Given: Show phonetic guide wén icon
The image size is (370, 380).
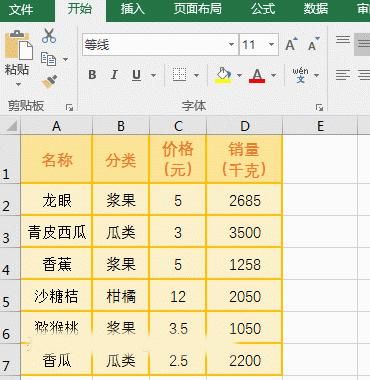Looking at the screenshot, I should [x=300, y=75].
